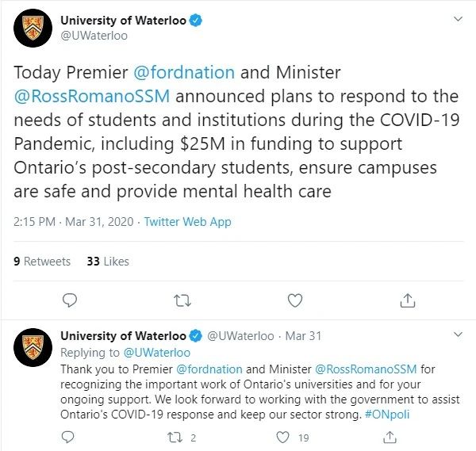Open the main tweet's chevron options menu
This screenshot has height=451, width=476.
click(x=458, y=19)
